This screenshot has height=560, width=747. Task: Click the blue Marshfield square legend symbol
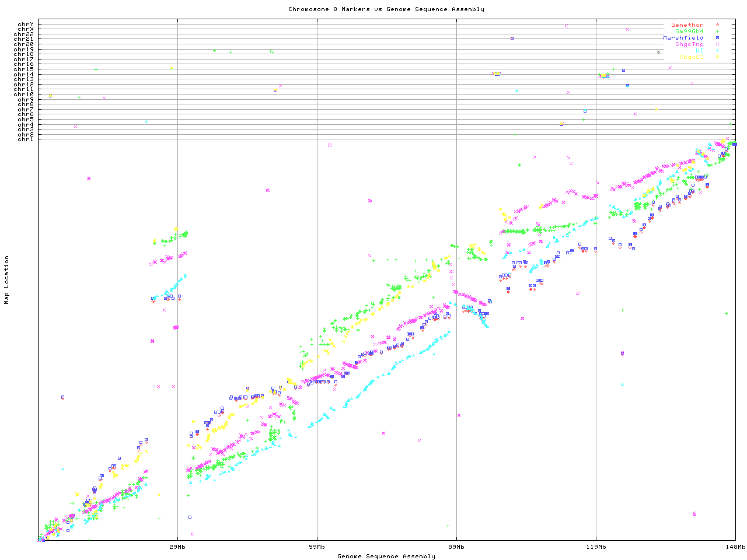pos(717,38)
